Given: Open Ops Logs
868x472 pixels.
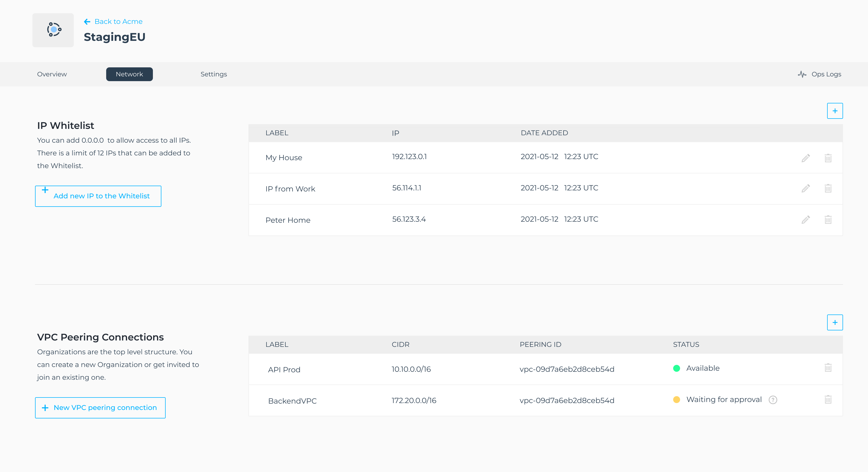Looking at the screenshot, I should [819, 74].
